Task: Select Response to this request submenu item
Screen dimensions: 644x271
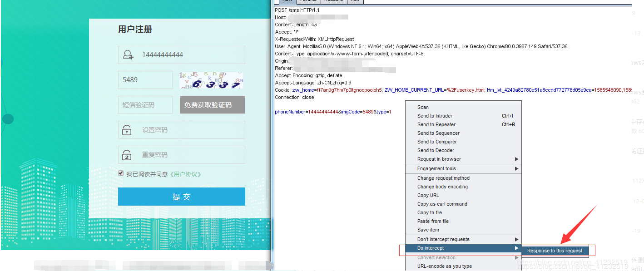Action: pos(555,251)
